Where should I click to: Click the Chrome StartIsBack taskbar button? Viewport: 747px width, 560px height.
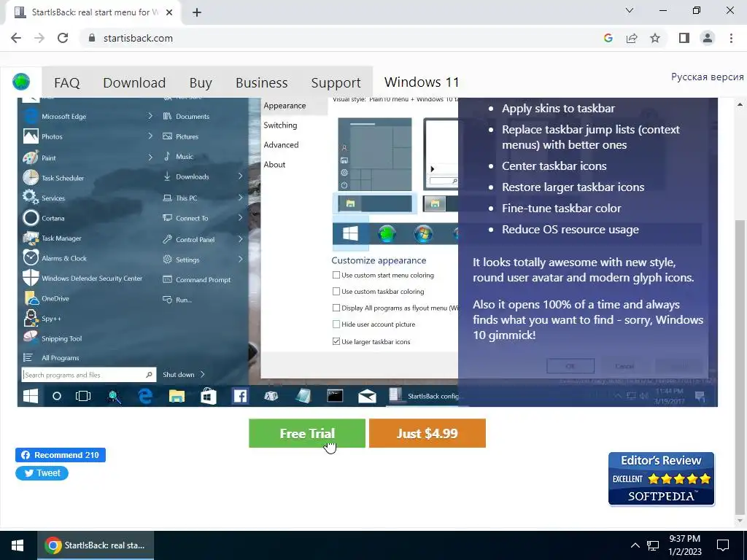tap(96, 545)
